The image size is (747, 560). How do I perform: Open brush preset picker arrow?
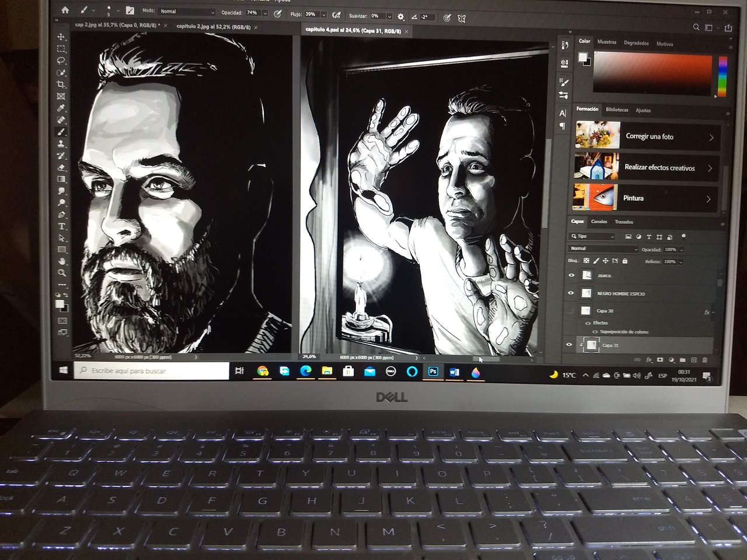point(118,11)
